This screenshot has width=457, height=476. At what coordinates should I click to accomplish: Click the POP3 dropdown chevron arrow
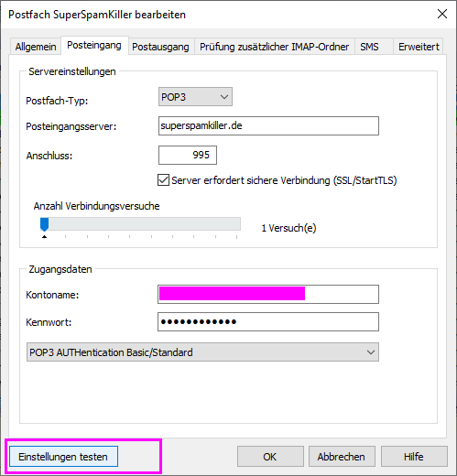(x=224, y=97)
